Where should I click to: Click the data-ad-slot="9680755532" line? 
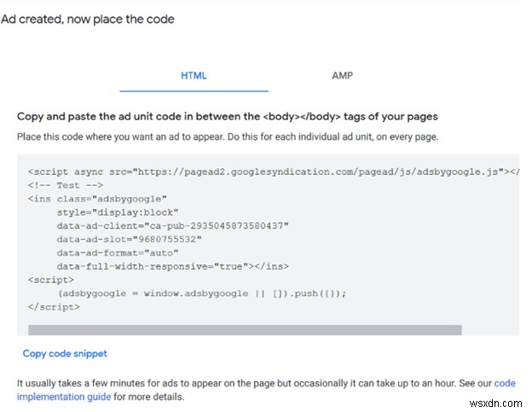click(x=129, y=239)
